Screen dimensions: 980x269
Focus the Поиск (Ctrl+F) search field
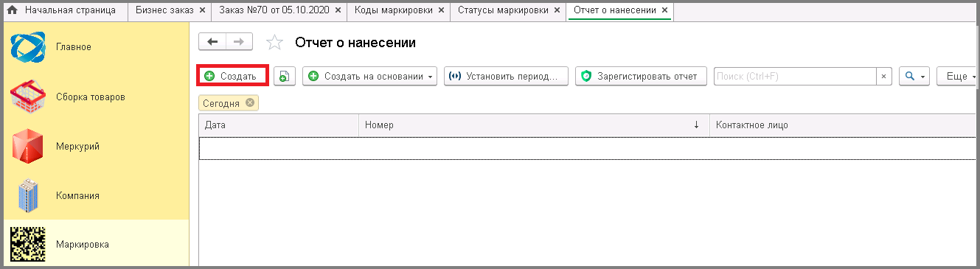click(x=795, y=77)
